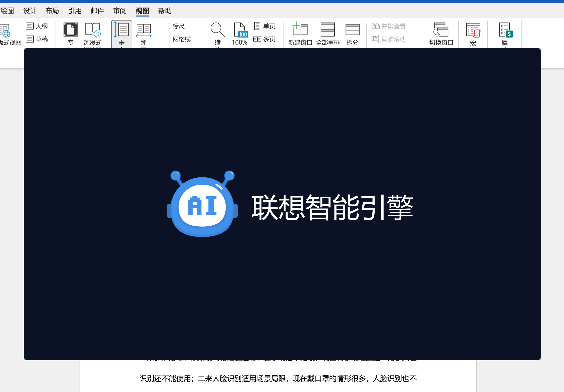Image resolution: width=564 pixels, height=392 pixels.
Task: Switch to the 布局 tab
Action: [52, 11]
